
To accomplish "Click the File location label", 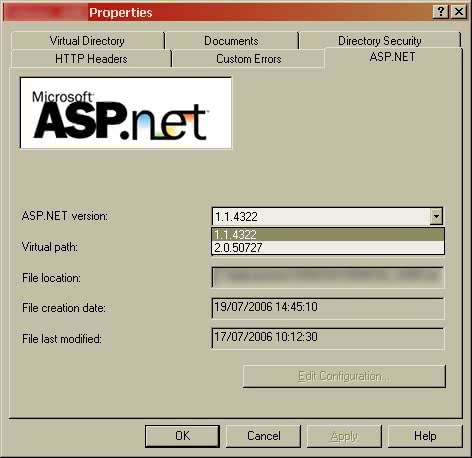I will point(51,278).
